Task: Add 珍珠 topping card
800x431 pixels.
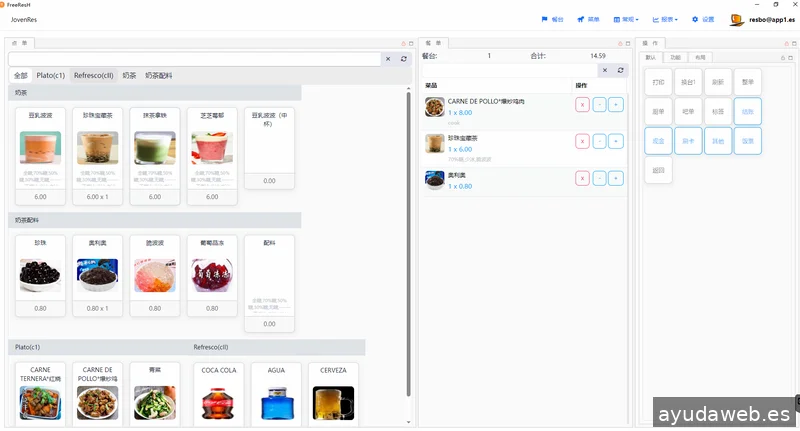Action: [40, 275]
